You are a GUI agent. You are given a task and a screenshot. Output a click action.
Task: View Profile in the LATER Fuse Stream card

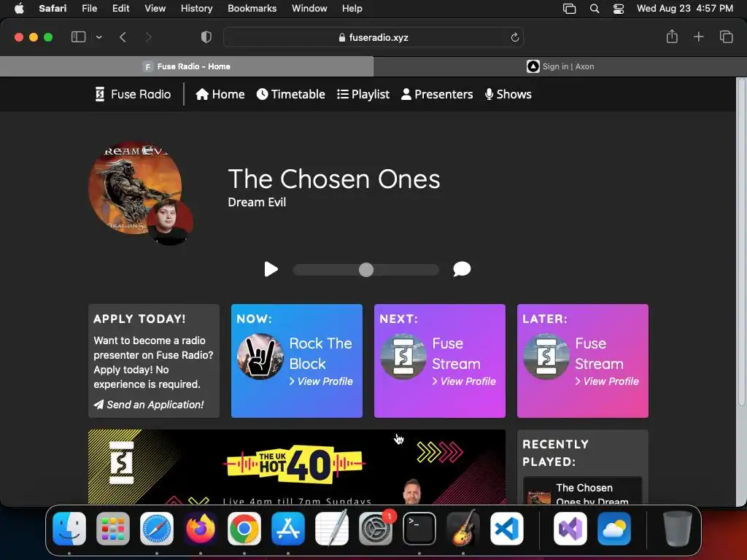(x=606, y=381)
